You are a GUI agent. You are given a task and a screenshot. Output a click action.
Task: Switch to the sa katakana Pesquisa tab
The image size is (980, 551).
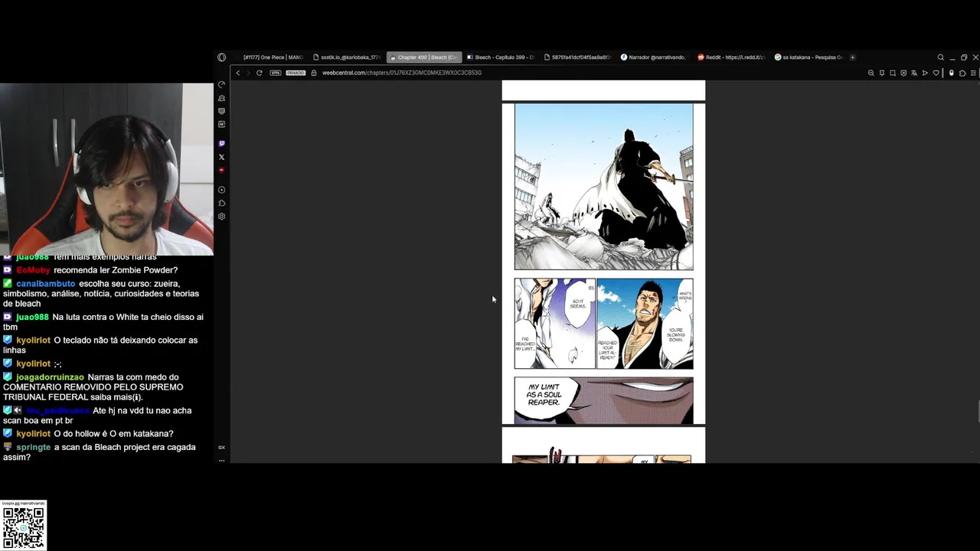click(x=808, y=57)
